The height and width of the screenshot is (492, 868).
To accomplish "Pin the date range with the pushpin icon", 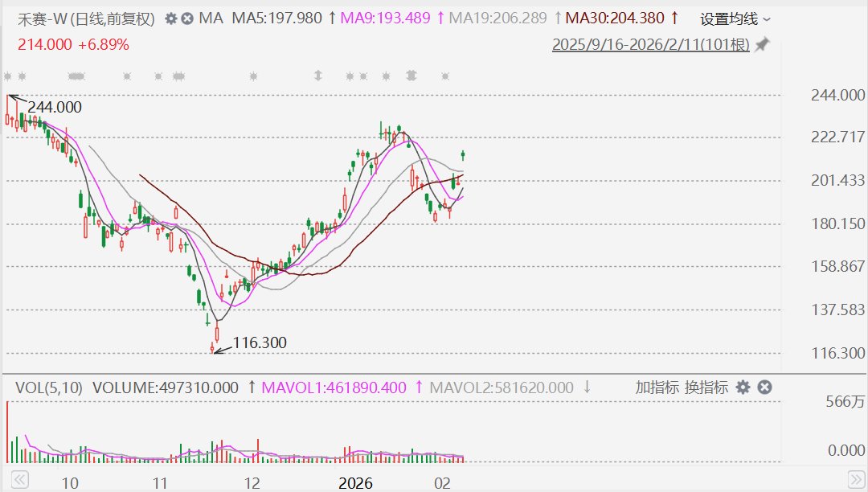I will [762, 44].
